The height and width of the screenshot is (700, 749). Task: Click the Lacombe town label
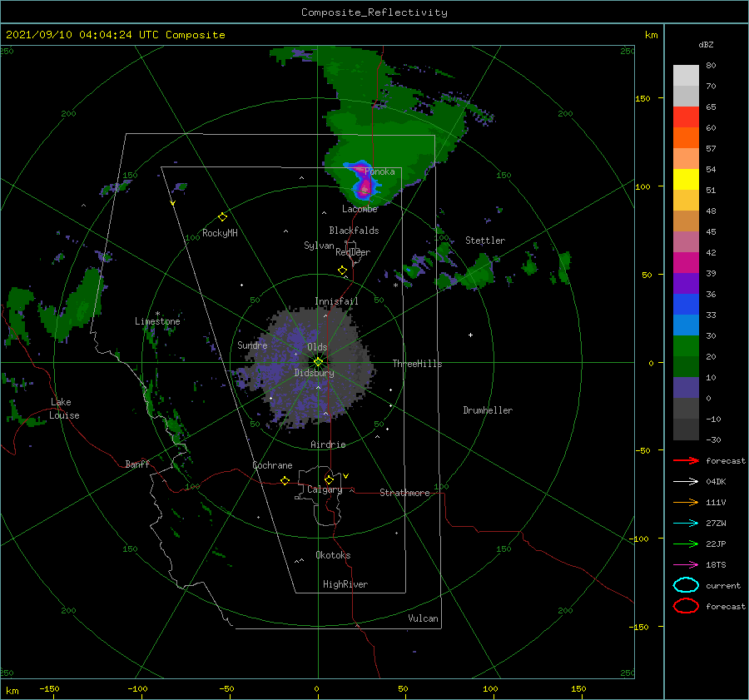click(360, 209)
